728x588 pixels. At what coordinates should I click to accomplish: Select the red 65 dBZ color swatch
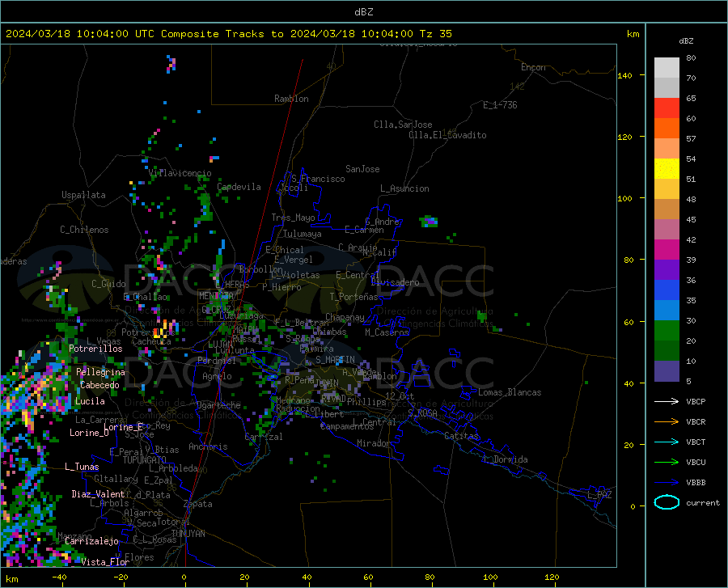click(x=667, y=108)
